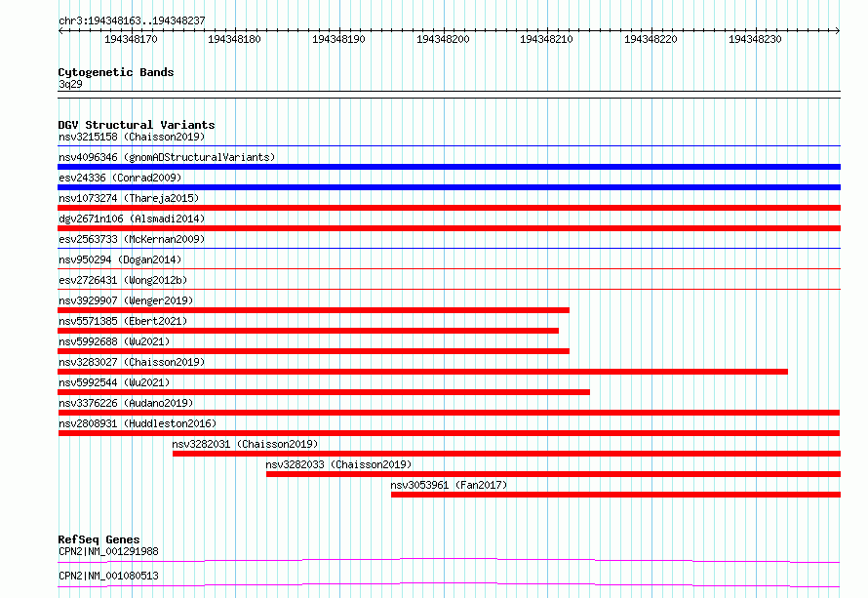Click nsv950294 (Dogan2014) variant label
Image resolution: width=868 pixels, height=598 pixels.
[x=120, y=259]
